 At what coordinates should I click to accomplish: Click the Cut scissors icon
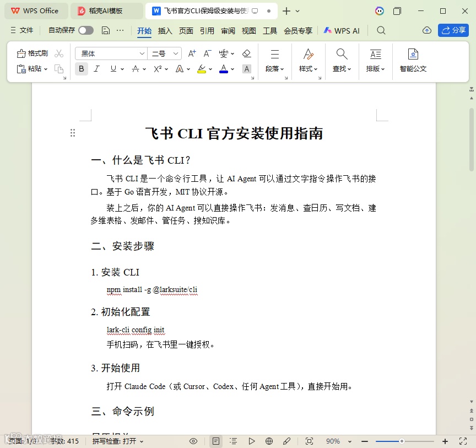pos(59,53)
